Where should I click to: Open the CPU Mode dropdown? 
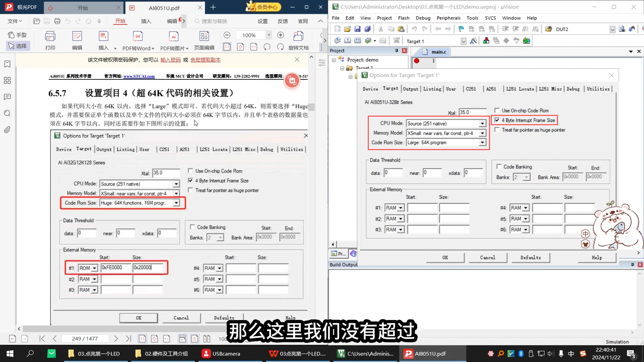click(482, 123)
